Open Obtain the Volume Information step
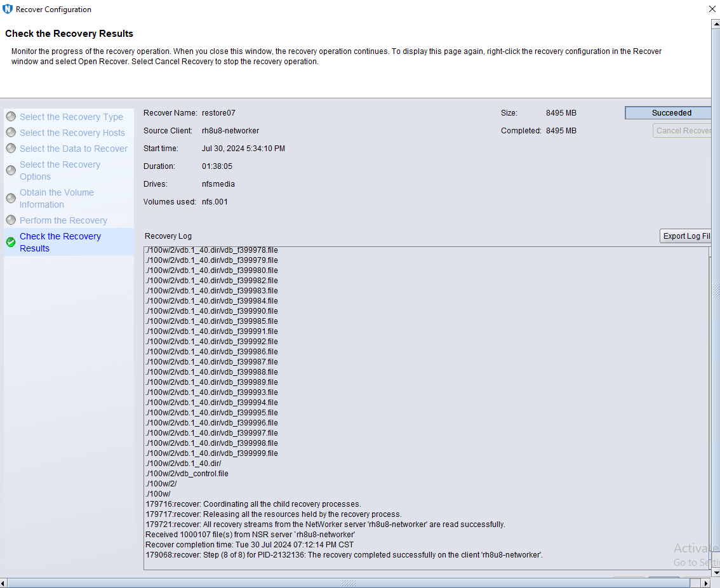 (x=57, y=198)
